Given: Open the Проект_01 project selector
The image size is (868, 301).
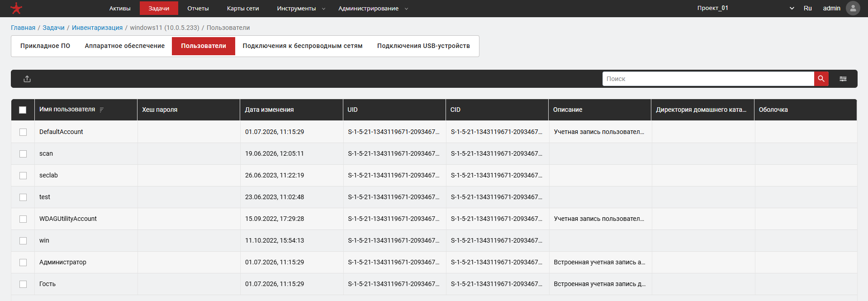Looking at the screenshot, I should pos(745,8).
